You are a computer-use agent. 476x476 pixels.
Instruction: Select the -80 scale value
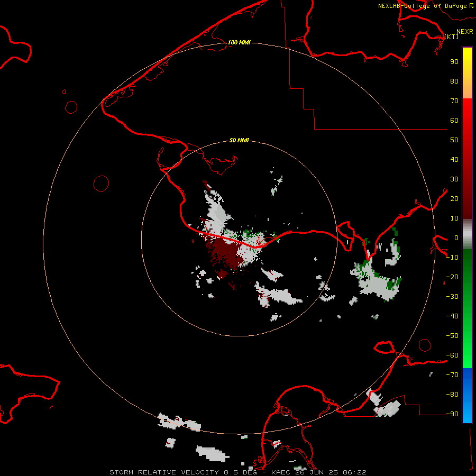pos(452,395)
